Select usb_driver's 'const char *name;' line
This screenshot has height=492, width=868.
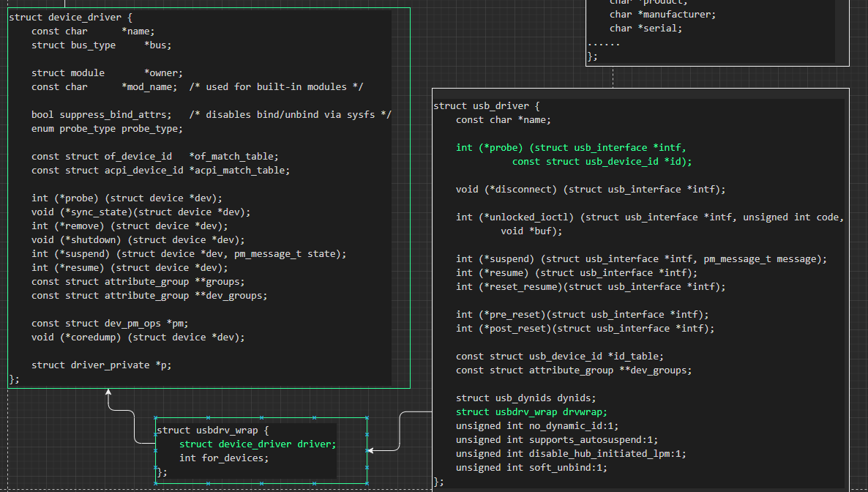coord(504,119)
